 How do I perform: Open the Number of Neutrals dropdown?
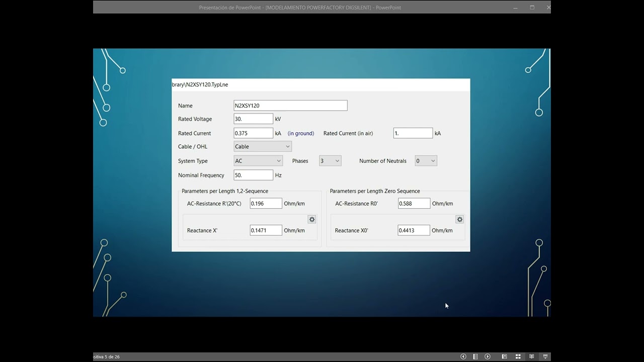coord(426,161)
